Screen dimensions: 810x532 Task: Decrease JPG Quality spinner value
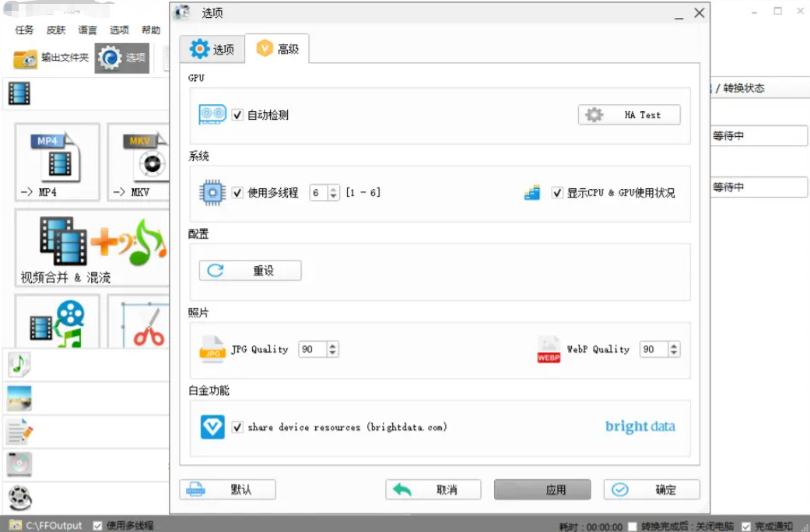tap(333, 353)
